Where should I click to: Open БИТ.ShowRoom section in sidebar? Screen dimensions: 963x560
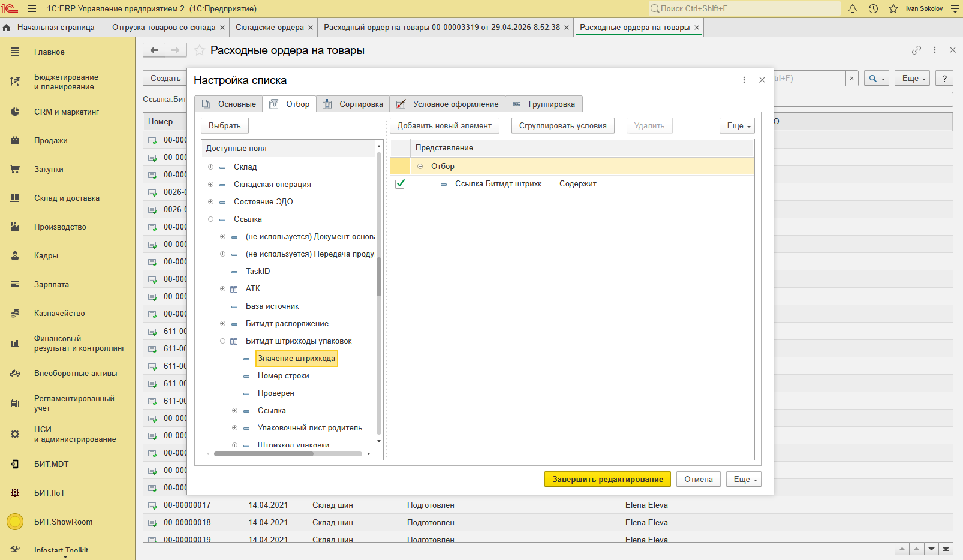coord(67,522)
